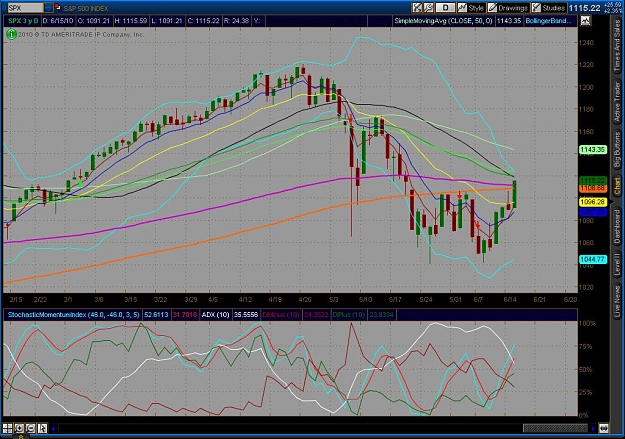625x439 pixels.
Task: Click the 1044.77 cyan price bubble
Action: click(x=593, y=259)
